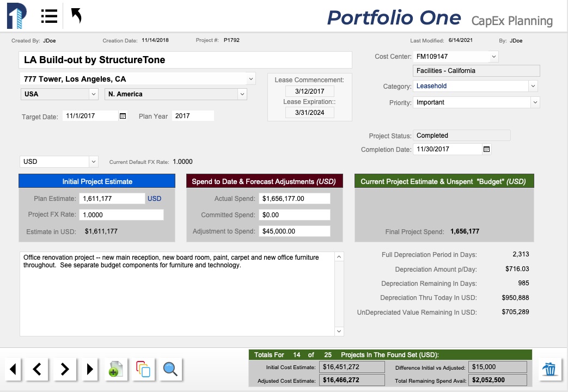Click the description scroll down arrow
Image resolution: width=568 pixels, height=392 pixels.
click(x=339, y=331)
